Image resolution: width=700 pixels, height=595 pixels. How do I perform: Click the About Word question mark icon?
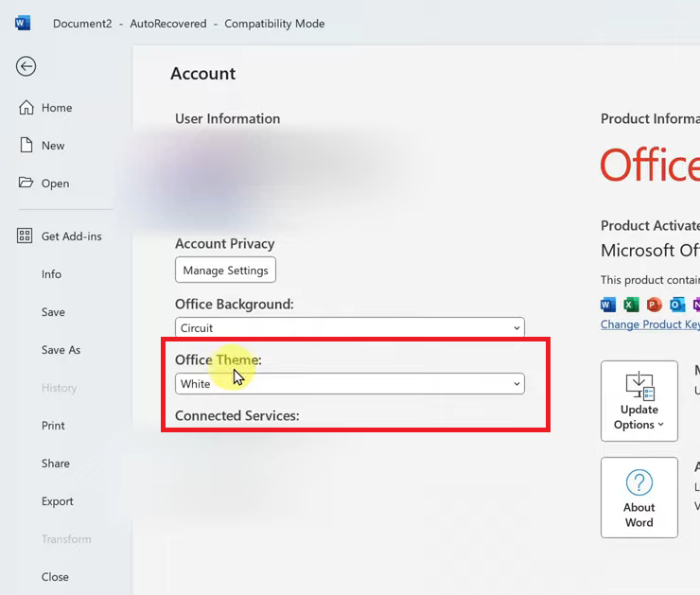pyautogui.click(x=639, y=482)
